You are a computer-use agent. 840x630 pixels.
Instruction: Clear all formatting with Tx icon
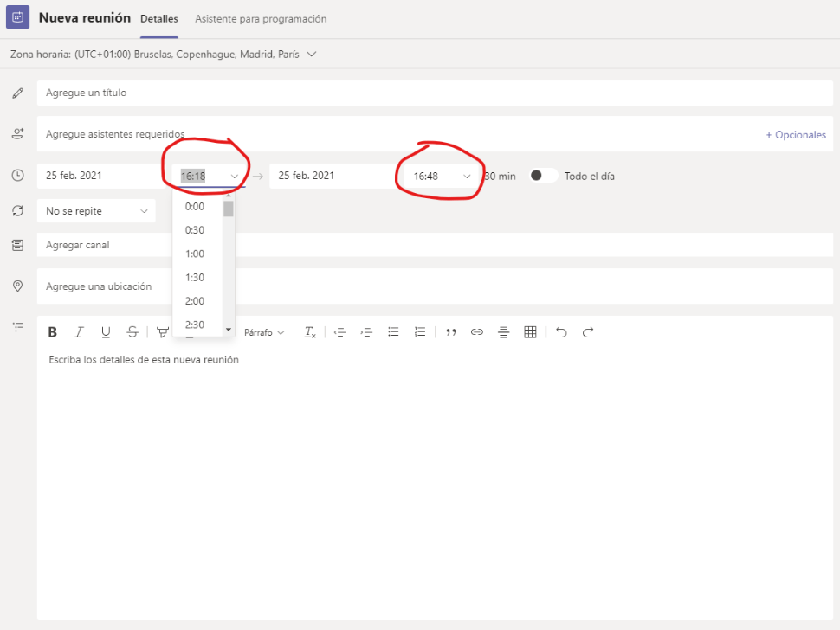(310, 332)
